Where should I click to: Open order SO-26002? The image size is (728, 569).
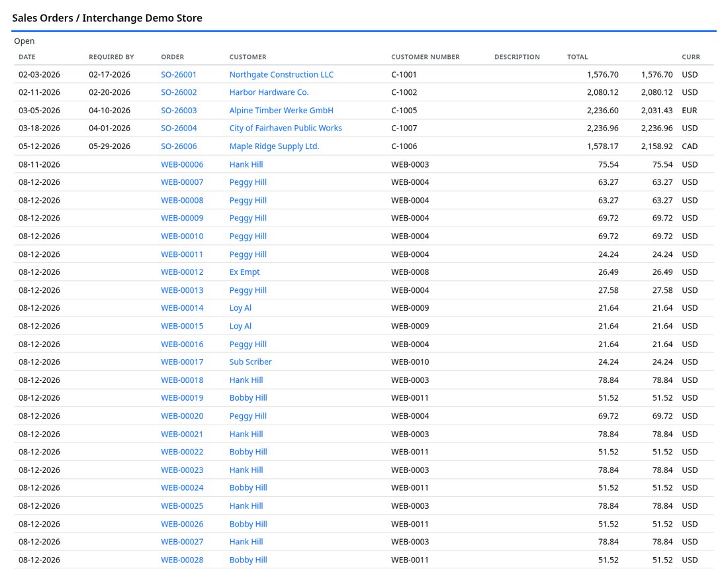(x=179, y=92)
